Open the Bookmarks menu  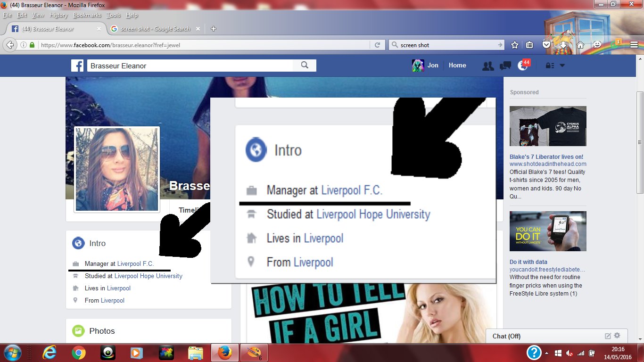87,15
